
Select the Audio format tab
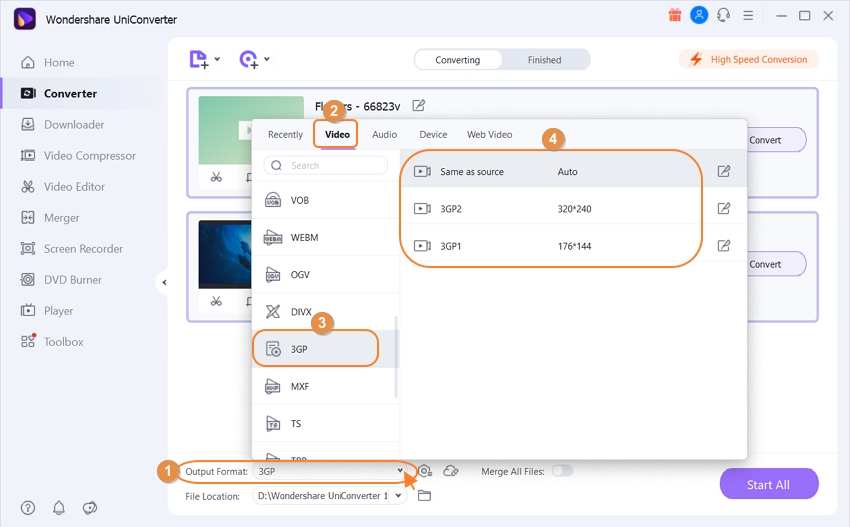[384, 134]
